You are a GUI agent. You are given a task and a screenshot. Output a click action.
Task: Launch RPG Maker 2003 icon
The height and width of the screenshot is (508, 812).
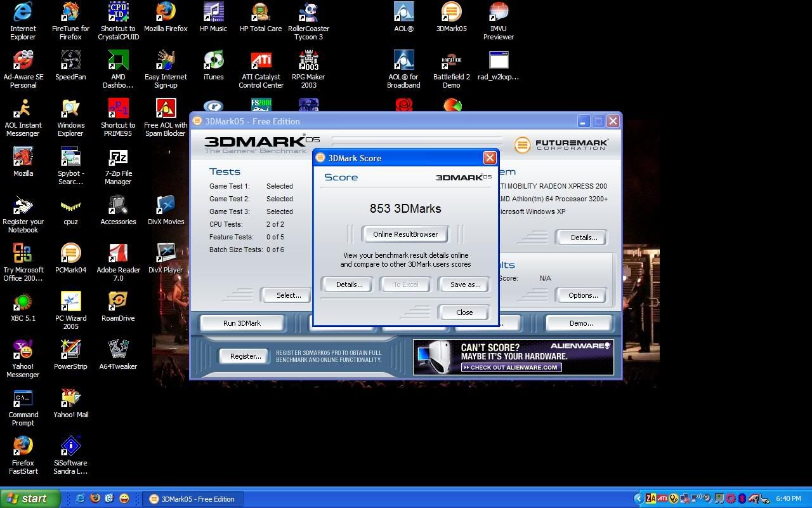[x=308, y=69]
